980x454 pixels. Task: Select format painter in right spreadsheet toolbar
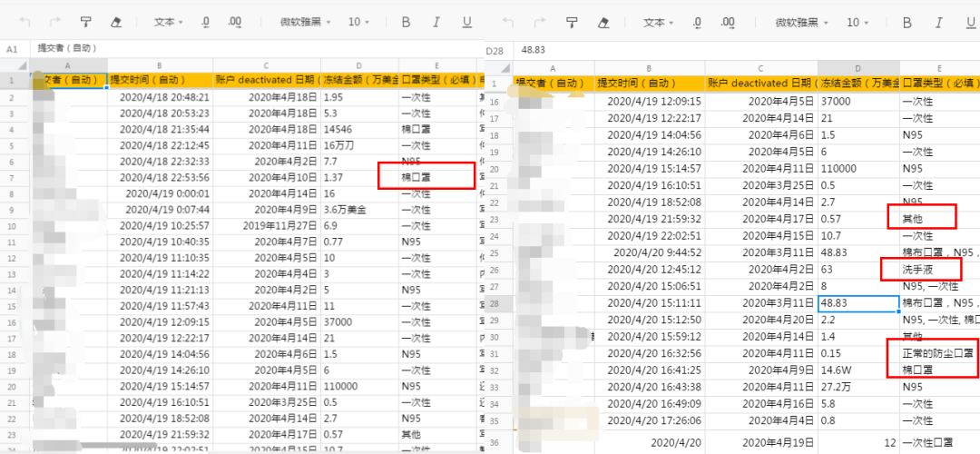[572, 23]
